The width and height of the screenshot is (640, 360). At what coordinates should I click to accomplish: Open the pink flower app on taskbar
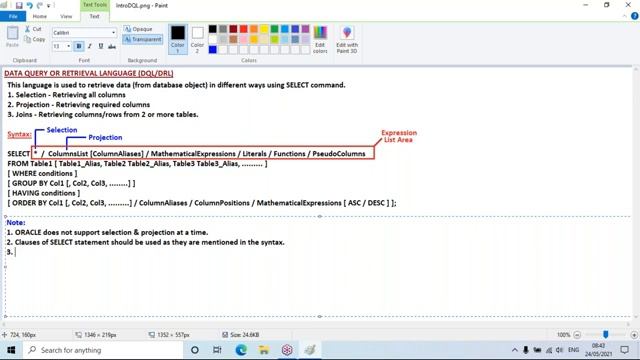(x=287, y=350)
